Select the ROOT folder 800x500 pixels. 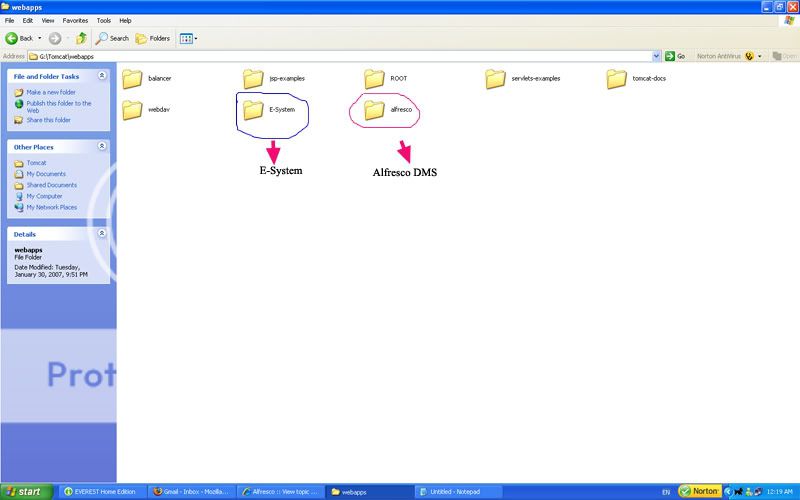(x=375, y=79)
